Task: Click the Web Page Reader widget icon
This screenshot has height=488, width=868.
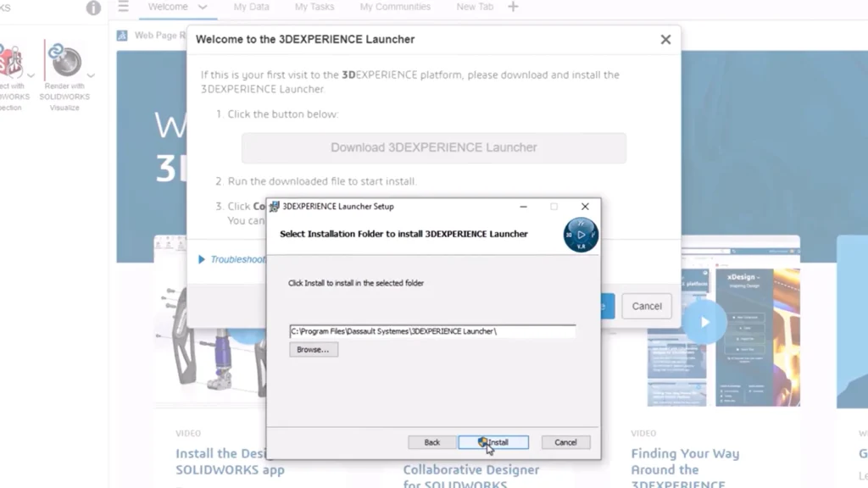Action: coord(122,36)
